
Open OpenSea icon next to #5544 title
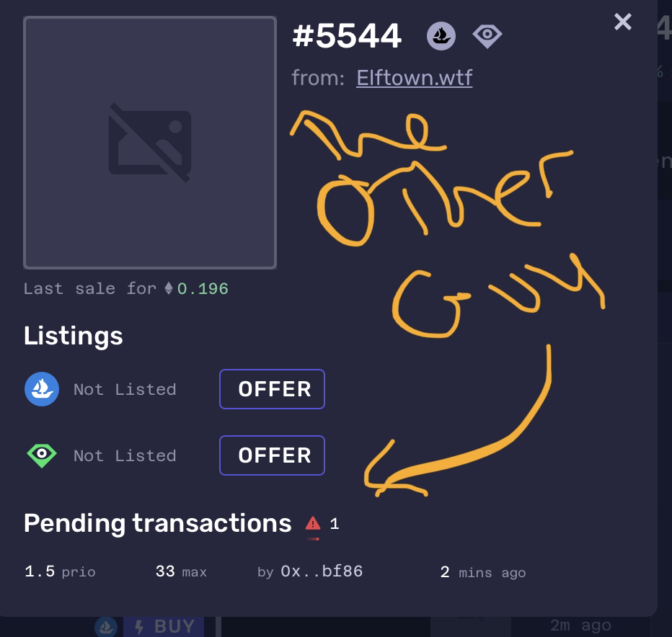coord(441,36)
